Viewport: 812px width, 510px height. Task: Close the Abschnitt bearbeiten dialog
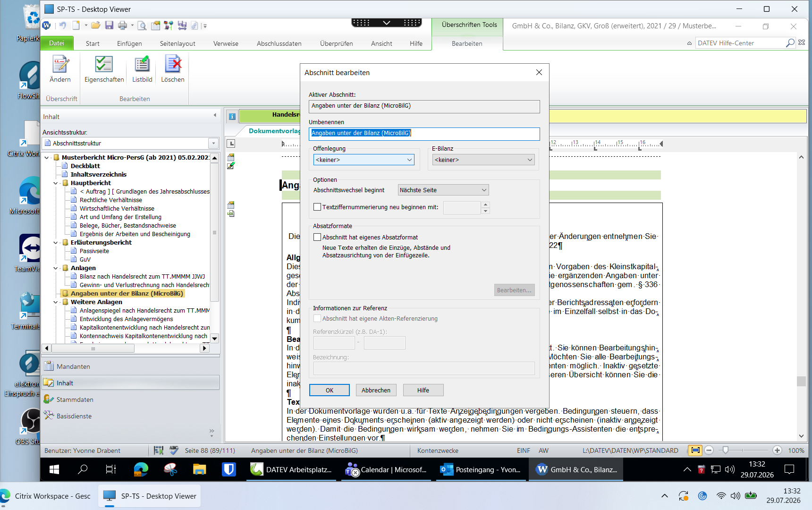[x=539, y=72]
